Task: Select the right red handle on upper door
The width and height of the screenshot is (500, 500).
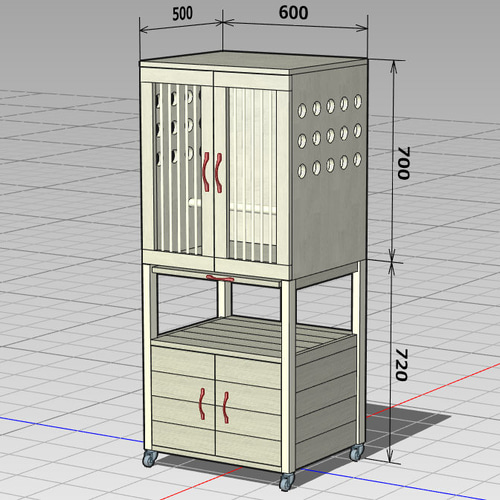Action: (218, 173)
